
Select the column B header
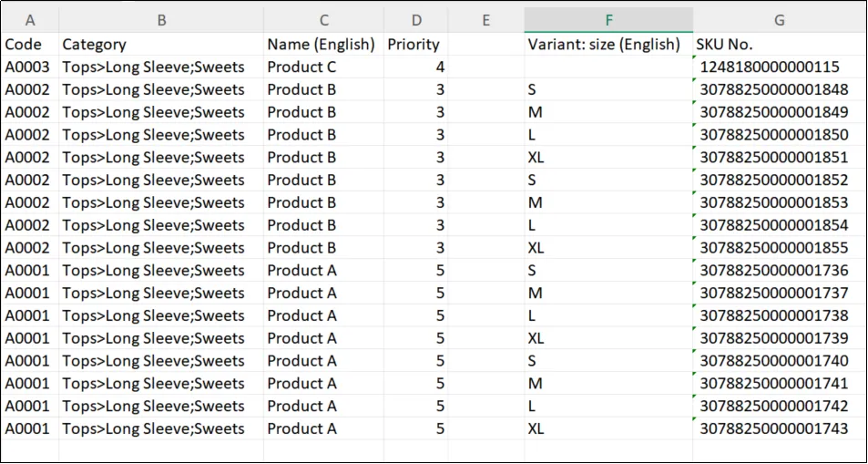click(161, 20)
